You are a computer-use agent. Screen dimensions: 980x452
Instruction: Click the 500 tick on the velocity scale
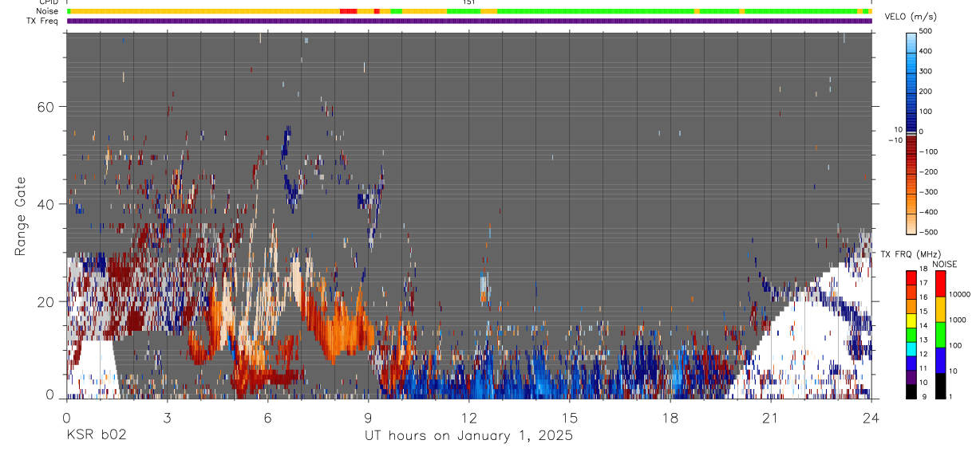[x=927, y=30]
